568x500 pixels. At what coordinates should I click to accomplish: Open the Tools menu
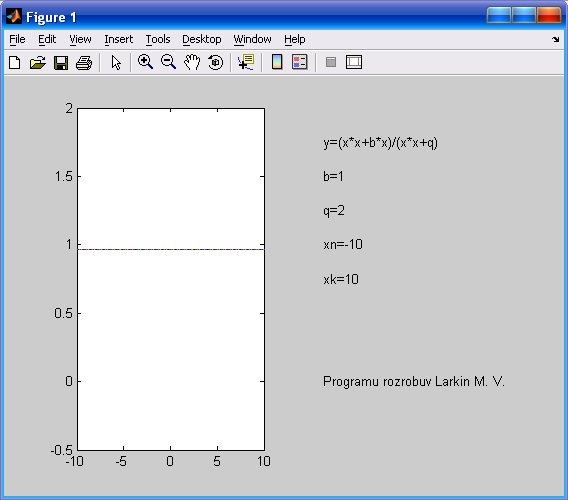[158, 39]
